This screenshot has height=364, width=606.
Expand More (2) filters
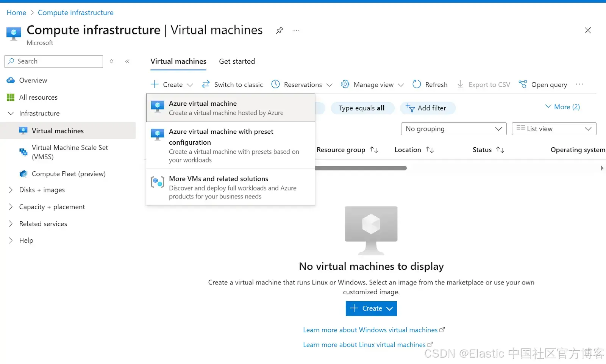click(562, 107)
